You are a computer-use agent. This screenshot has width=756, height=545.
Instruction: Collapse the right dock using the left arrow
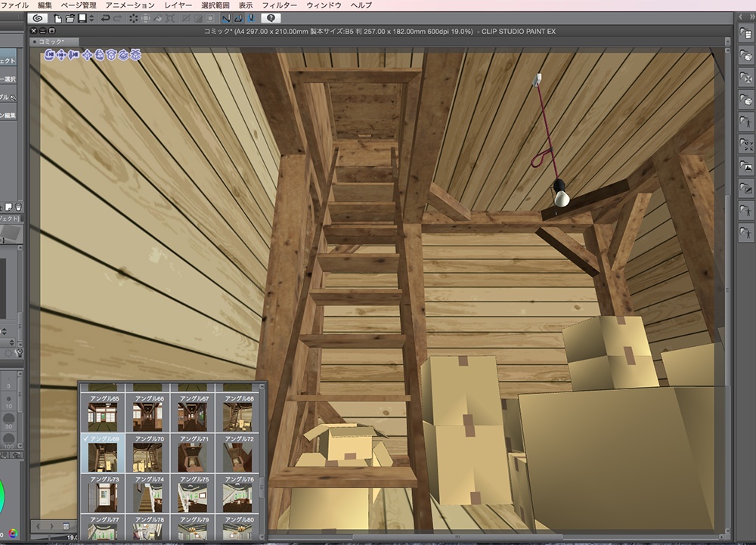[x=741, y=17]
